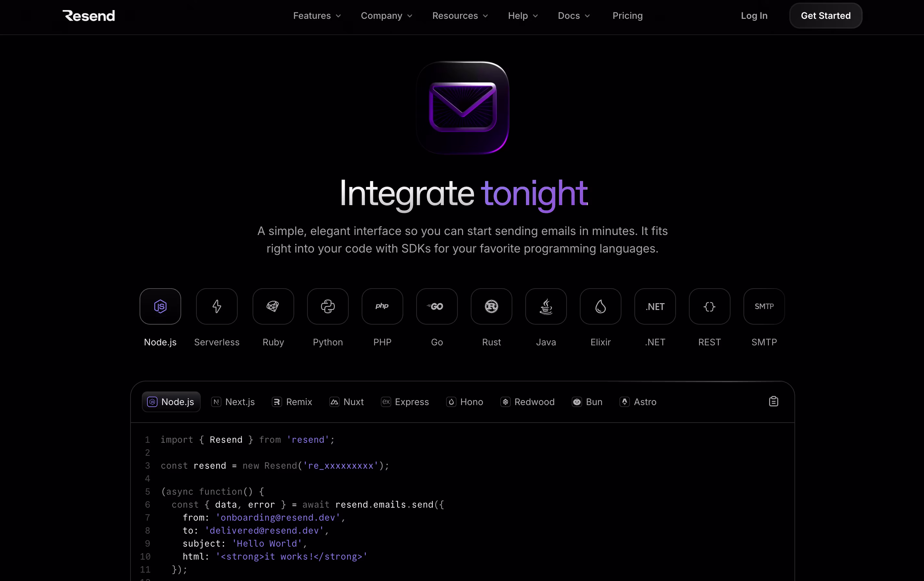Choose the Elixir droplet icon
This screenshot has height=581, width=924.
[600, 306]
